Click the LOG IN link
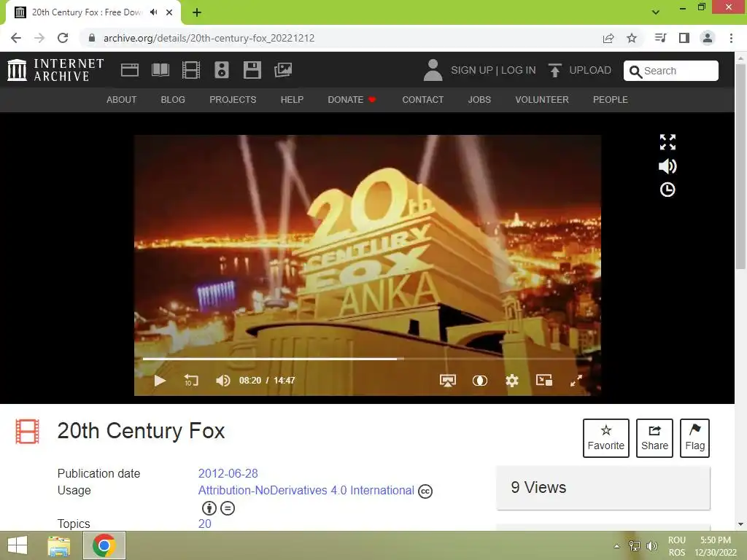Screen dimensions: 747x560 pos(519,70)
